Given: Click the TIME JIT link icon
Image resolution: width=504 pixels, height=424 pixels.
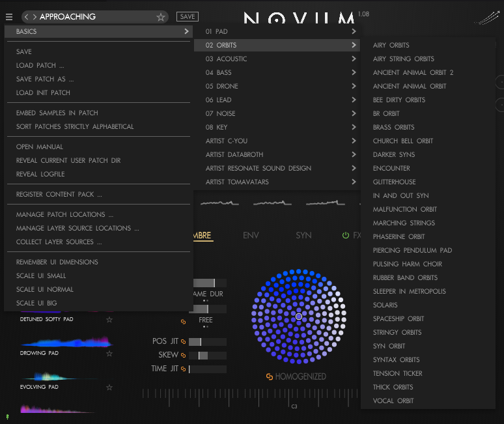Looking at the screenshot, I should click(x=183, y=369).
